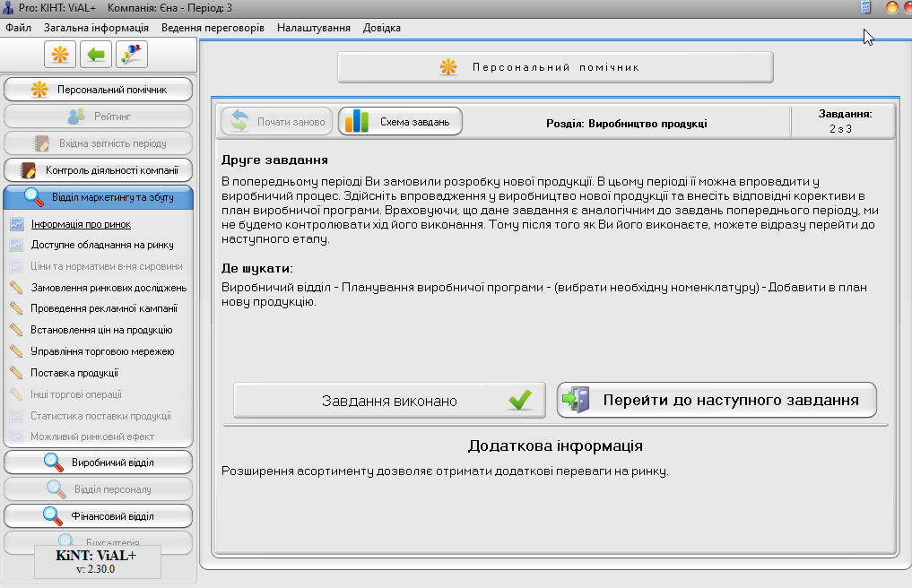Open the Ведення переговорів menu
This screenshot has height=588, width=912.
click(213, 28)
